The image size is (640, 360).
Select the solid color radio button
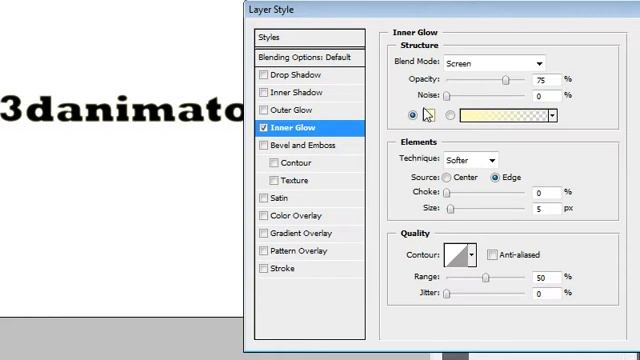tap(412, 115)
